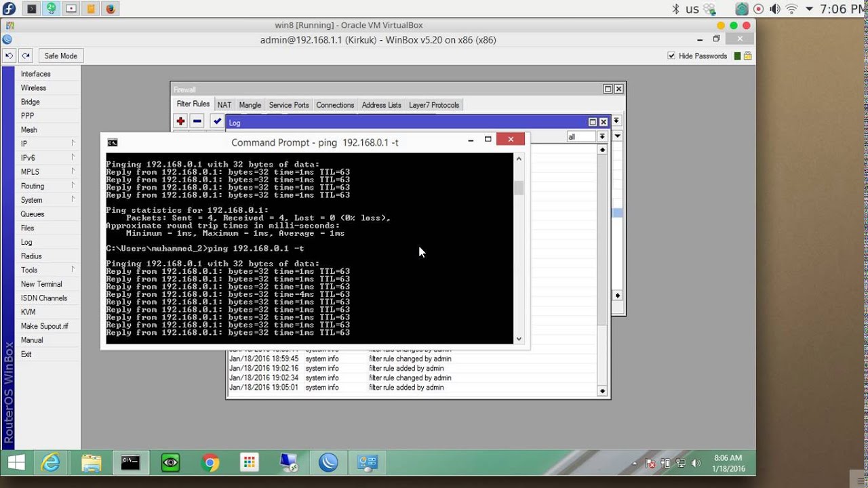Image resolution: width=868 pixels, height=488 pixels.
Task: Click the Command Prompt vertical scrollbar thumb
Action: (x=519, y=188)
